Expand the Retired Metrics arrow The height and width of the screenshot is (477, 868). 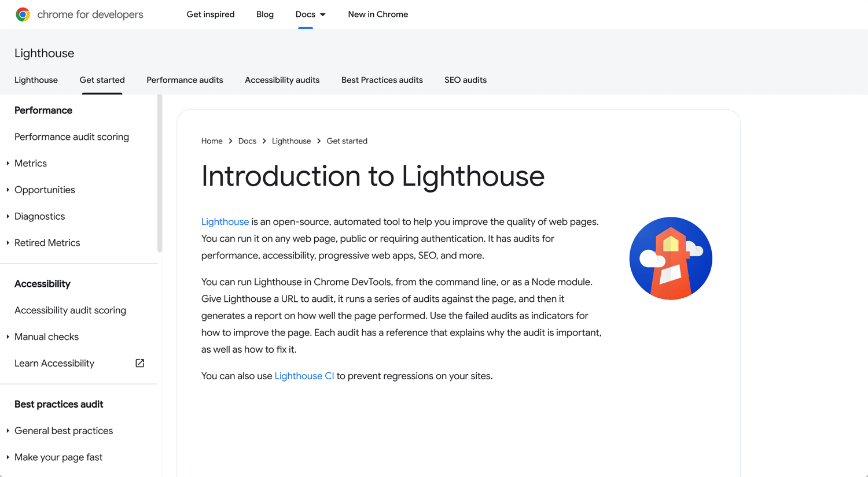pyautogui.click(x=8, y=243)
